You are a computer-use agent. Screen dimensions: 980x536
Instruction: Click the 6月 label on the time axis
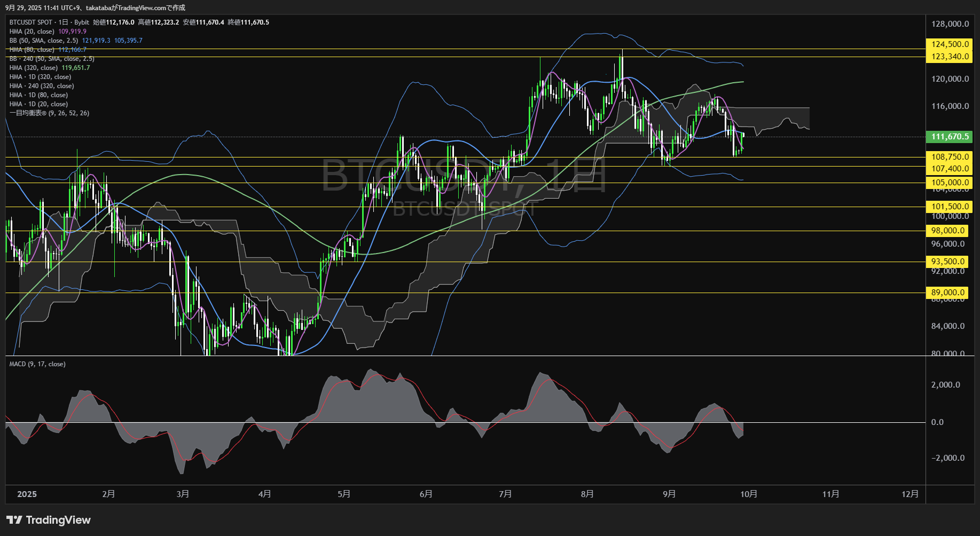426,494
